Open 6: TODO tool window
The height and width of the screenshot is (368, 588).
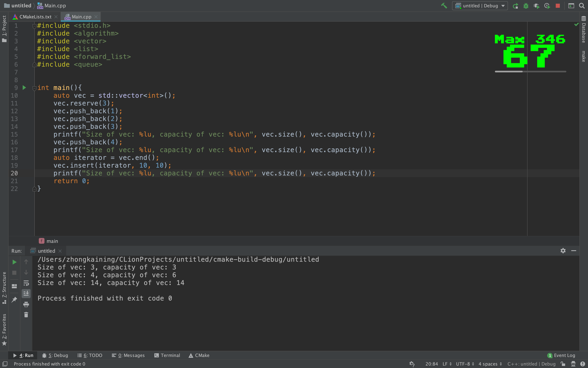click(x=90, y=355)
